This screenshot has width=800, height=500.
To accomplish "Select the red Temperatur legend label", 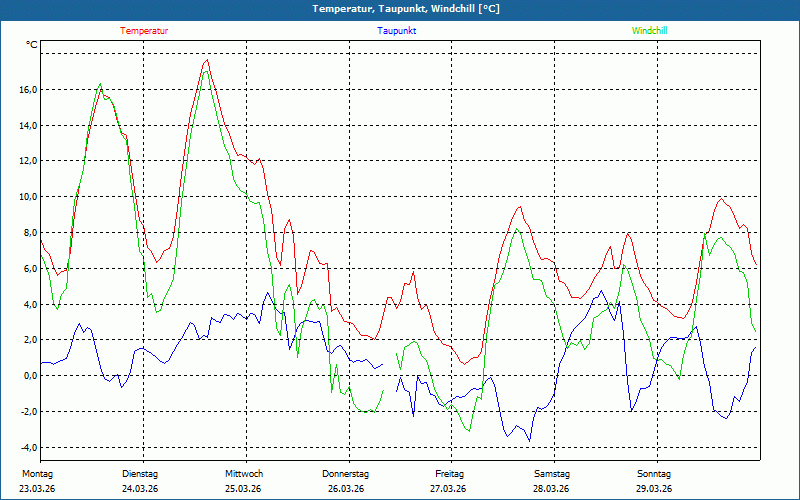I will (144, 31).
